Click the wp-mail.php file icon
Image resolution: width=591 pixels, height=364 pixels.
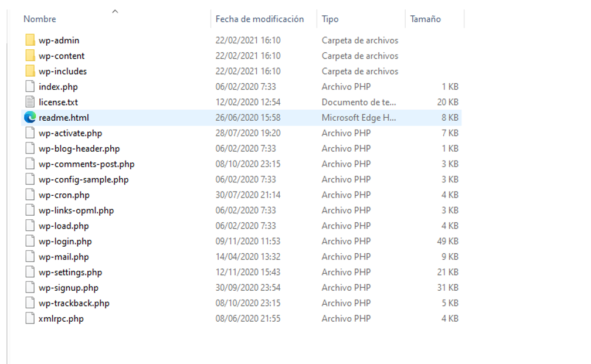[x=30, y=257]
